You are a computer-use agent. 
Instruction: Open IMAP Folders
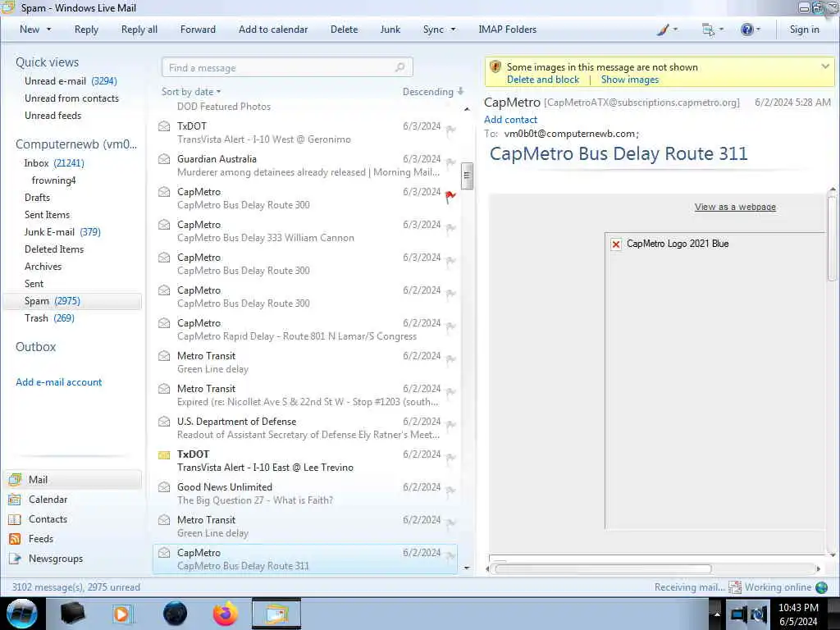pyautogui.click(x=507, y=30)
